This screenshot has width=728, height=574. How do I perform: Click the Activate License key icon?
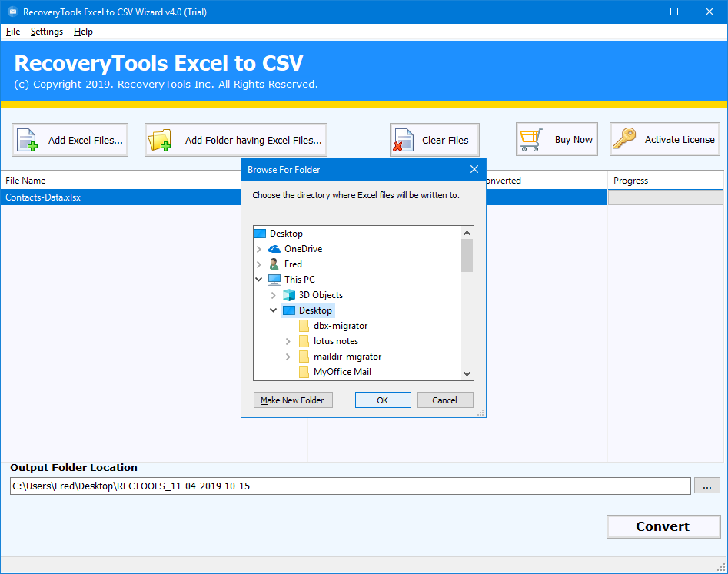[x=624, y=139]
